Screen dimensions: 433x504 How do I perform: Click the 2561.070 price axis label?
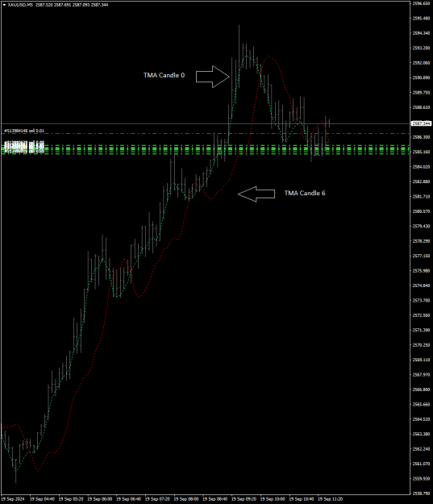tap(422, 464)
